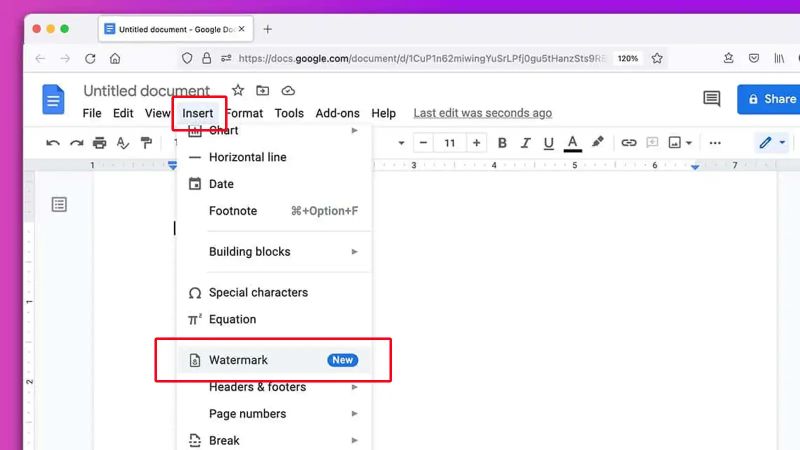Show the document outline icon
Viewport: 800px width, 450px height.
59,205
